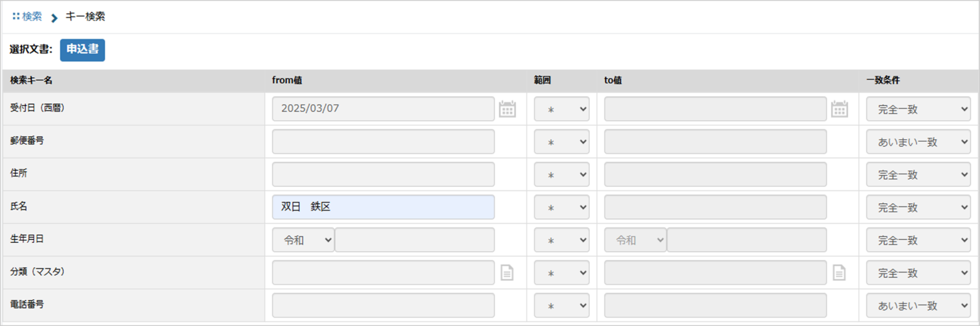Open the 範囲 dropdown for 受付日 row
The height and width of the screenshot is (326, 980).
coord(561,109)
